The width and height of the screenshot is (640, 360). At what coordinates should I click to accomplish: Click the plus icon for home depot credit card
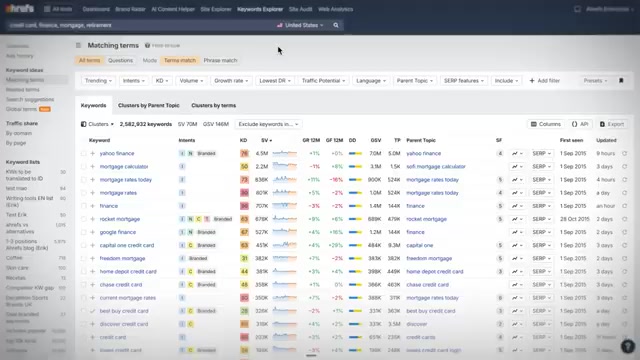coord(93,271)
